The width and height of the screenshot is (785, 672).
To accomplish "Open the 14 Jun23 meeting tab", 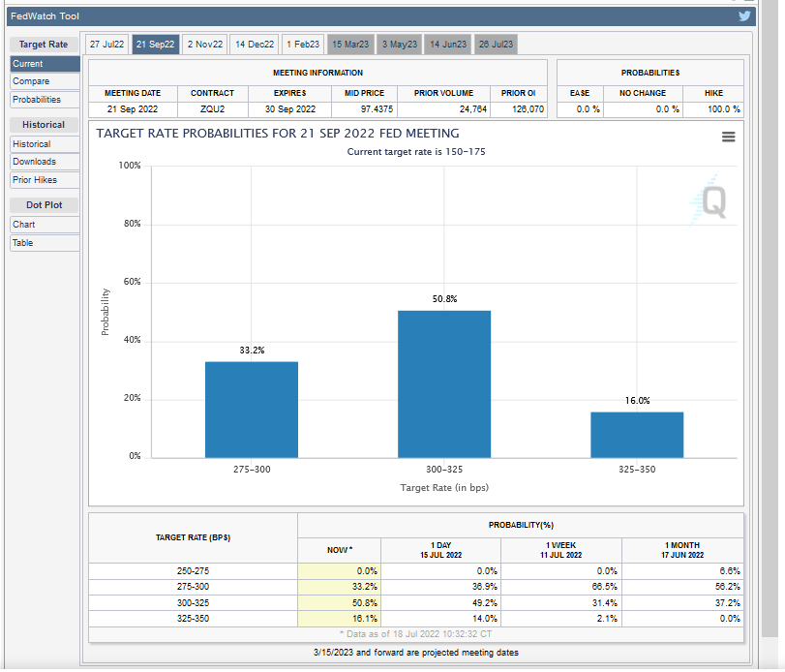I will (x=448, y=45).
